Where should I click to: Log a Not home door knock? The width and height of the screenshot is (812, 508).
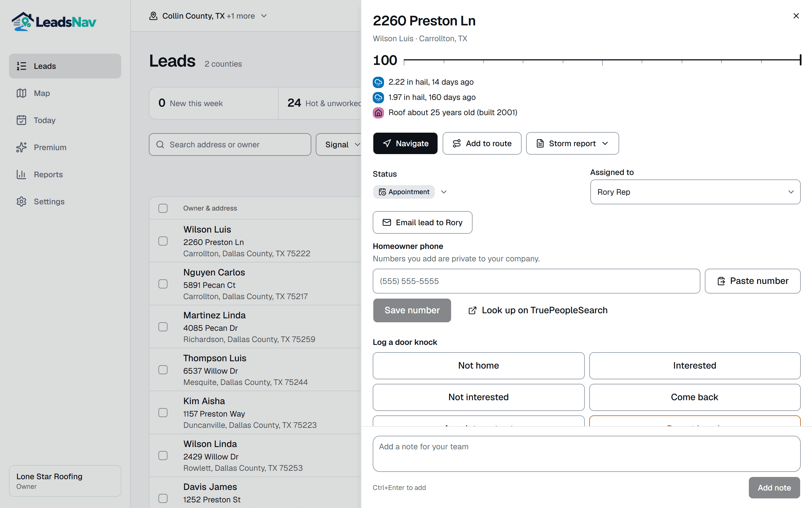[x=478, y=365]
